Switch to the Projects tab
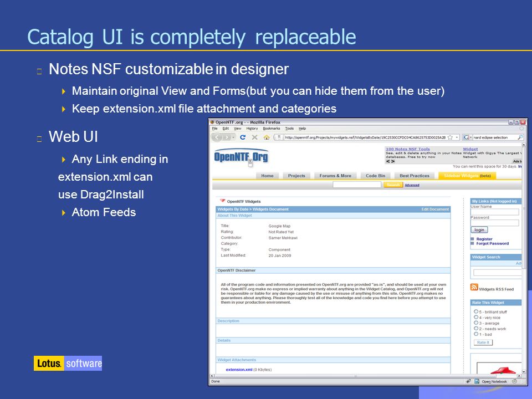532x399 pixels. click(x=296, y=176)
